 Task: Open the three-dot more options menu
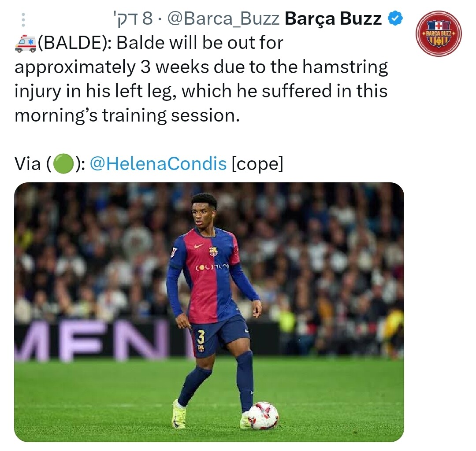pyautogui.click(x=23, y=20)
